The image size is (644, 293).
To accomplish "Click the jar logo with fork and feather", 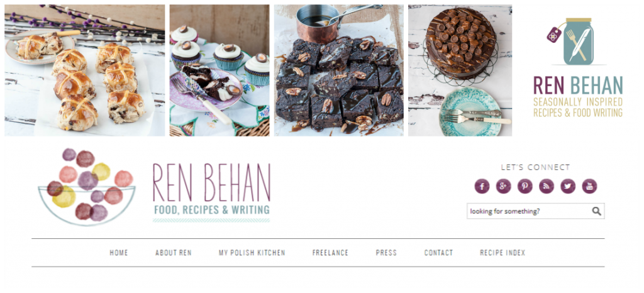I will click(571, 41).
